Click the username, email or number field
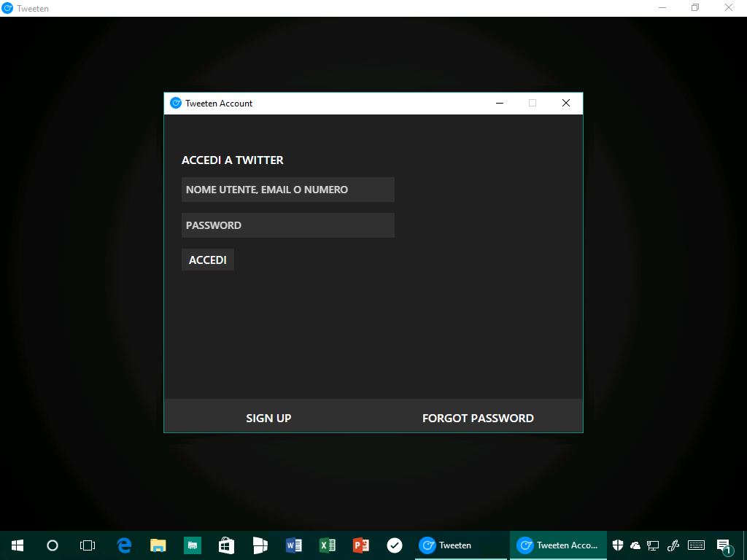Image resolution: width=747 pixels, height=560 pixels. click(287, 190)
